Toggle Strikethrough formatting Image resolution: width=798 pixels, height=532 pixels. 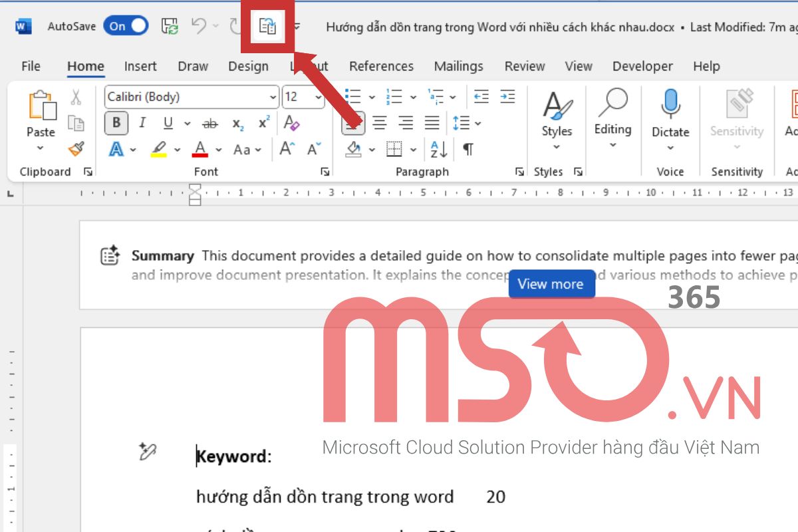(210, 123)
